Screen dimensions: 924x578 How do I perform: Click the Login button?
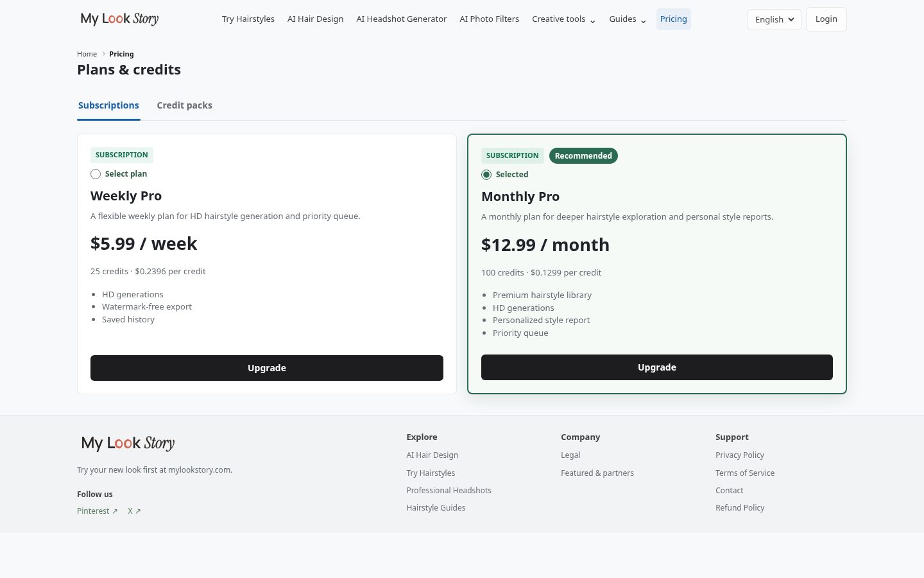click(x=826, y=19)
